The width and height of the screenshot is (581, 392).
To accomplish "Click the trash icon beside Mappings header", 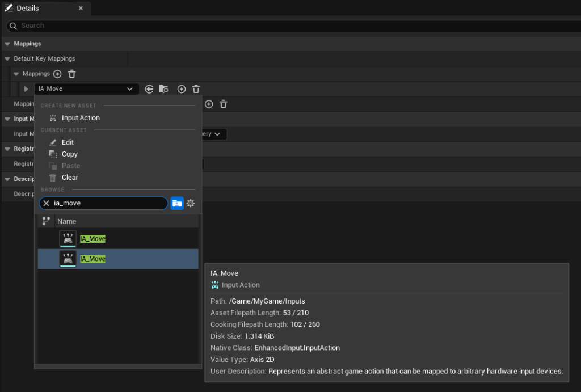I will [x=72, y=74].
